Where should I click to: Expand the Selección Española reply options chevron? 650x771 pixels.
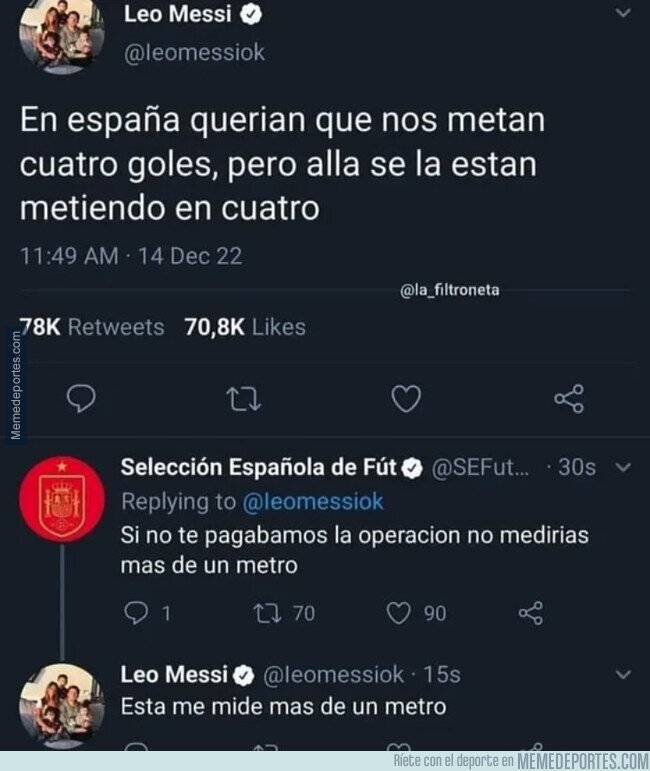click(x=621, y=467)
